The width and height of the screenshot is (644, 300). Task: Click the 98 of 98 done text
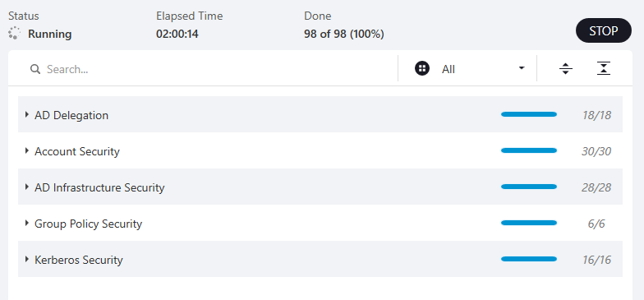[343, 35]
